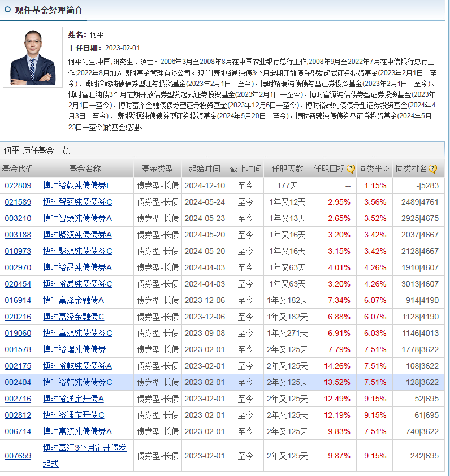Open fund code 001578
This screenshot has width=450, height=476.
pos(18,349)
